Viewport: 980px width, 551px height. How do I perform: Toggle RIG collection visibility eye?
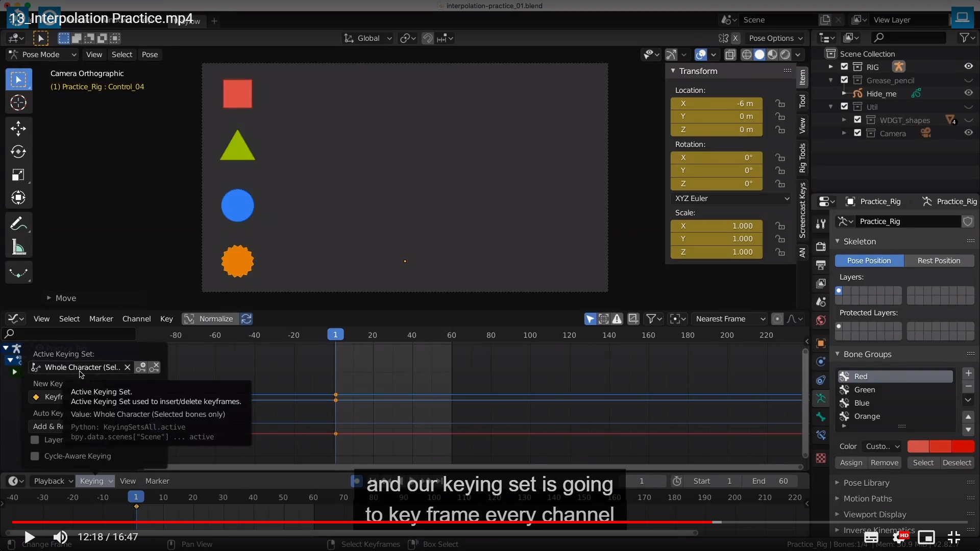coord(968,66)
